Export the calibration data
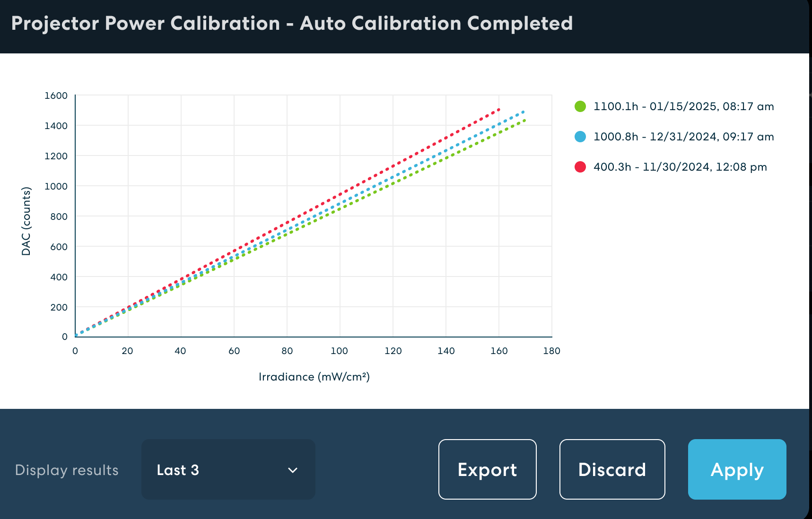 click(487, 469)
